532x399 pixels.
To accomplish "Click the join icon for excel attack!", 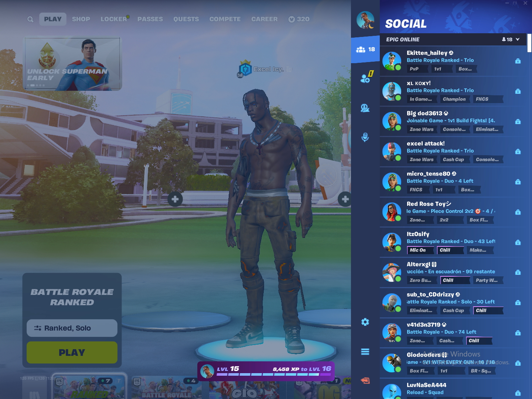I will click(518, 151).
